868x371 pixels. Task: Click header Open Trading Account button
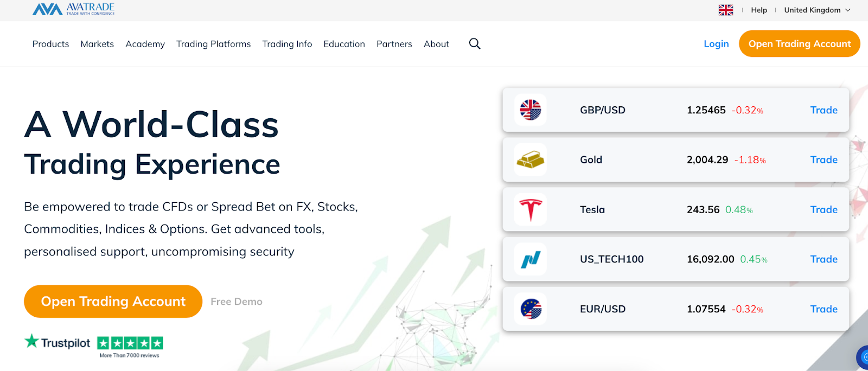coord(800,44)
